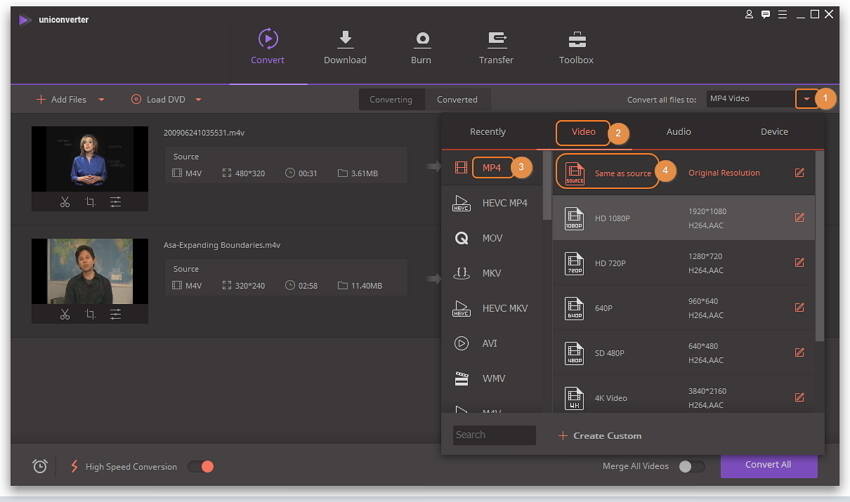Choose MOV format
Screen dimensions: 850x502
click(492, 238)
